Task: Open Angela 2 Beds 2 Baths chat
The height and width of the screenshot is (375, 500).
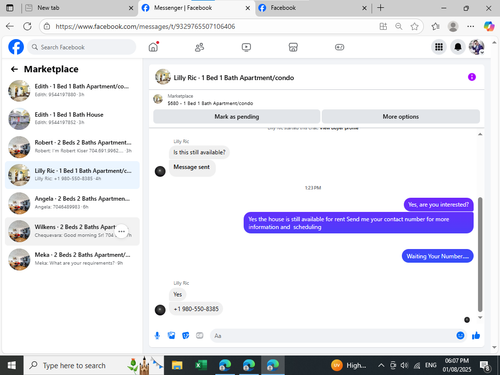Action: tap(72, 203)
